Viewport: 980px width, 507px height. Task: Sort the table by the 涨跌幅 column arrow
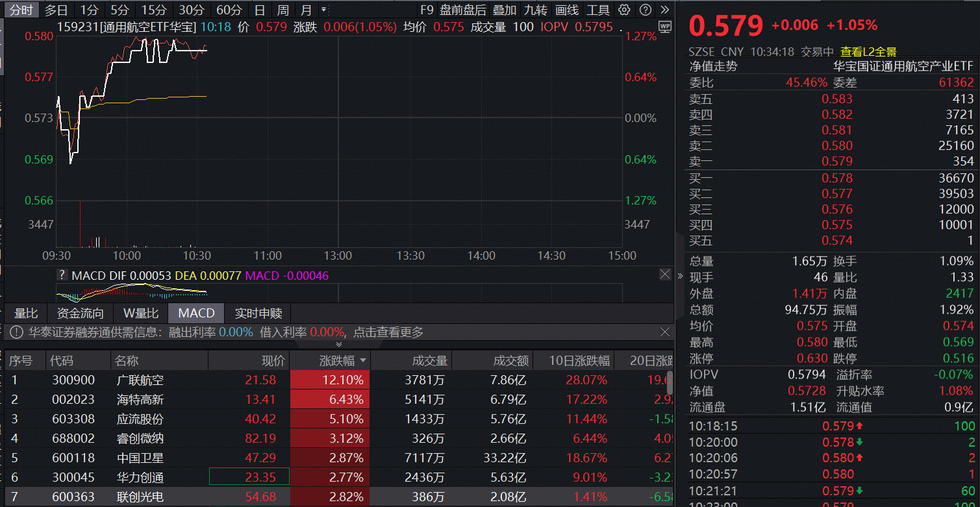click(363, 360)
